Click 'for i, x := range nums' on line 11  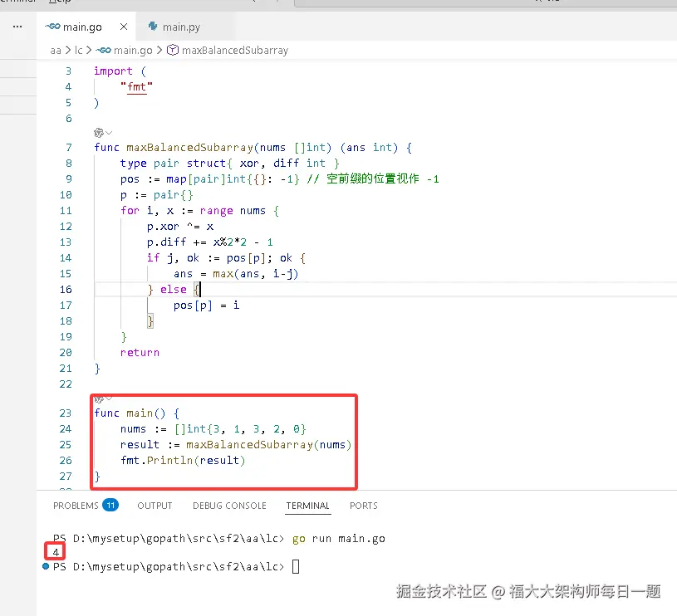coord(193,211)
